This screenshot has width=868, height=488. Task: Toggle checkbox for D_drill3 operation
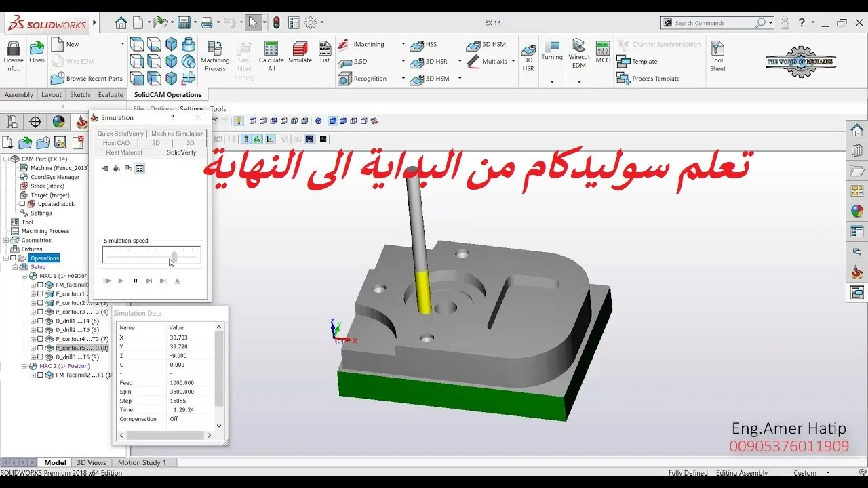pyautogui.click(x=40, y=357)
